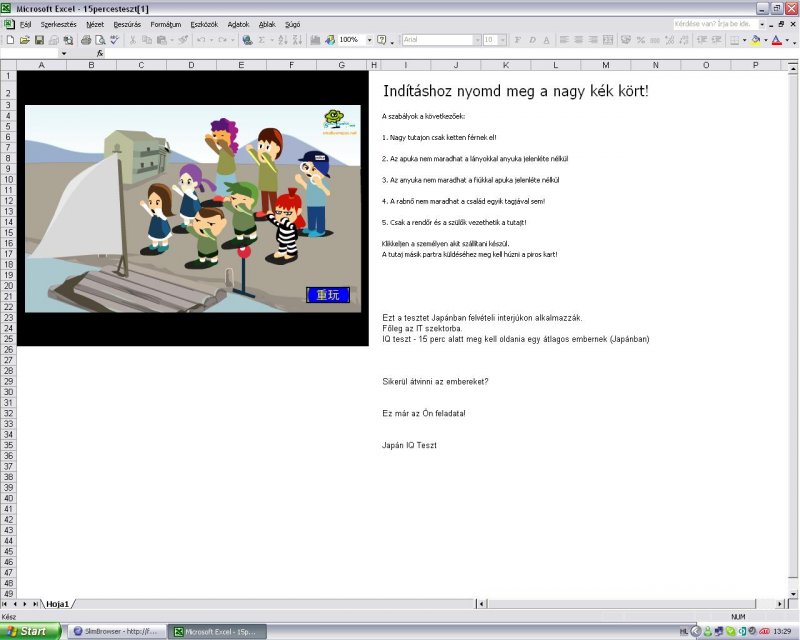Toggle underline formatting (A icon)
Screen dimensions: 800x640
[546, 40]
